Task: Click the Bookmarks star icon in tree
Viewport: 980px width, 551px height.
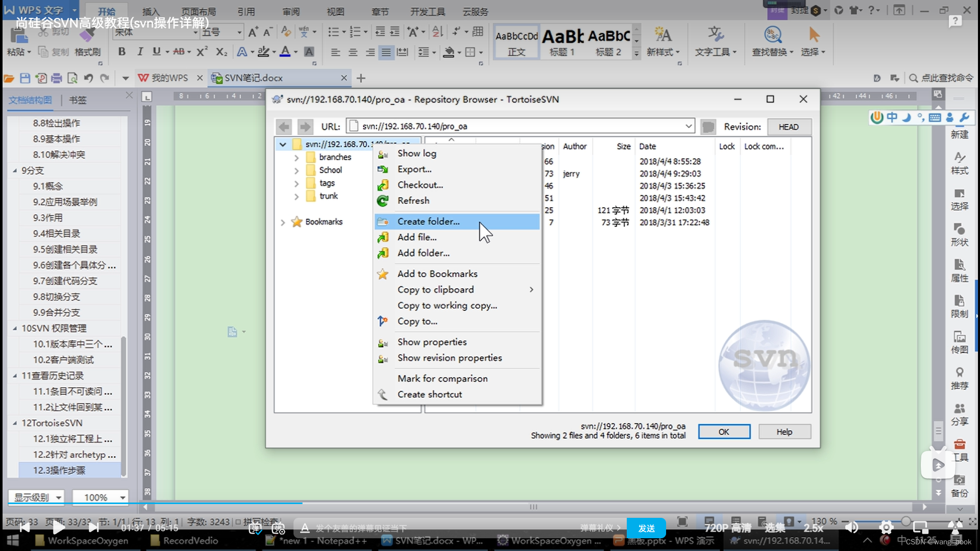Action: (x=296, y=221)
